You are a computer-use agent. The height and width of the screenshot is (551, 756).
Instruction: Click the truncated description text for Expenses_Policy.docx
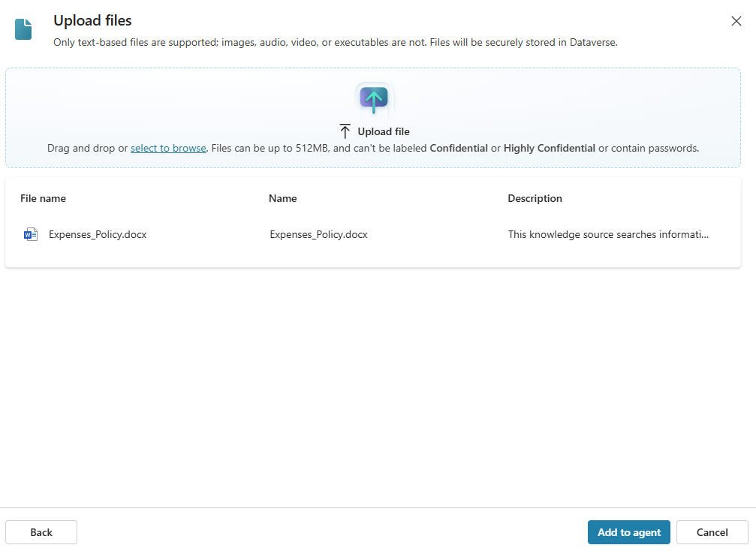[x=608, y=233]
